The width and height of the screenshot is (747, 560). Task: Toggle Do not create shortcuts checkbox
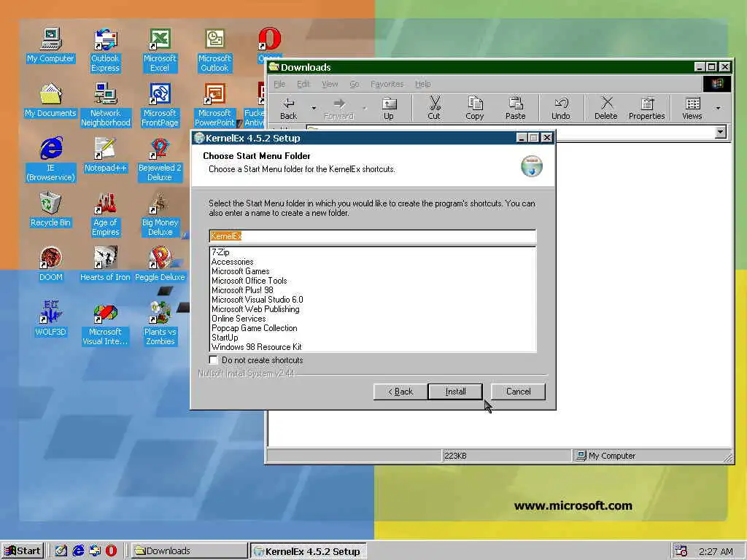click(214, 360)
